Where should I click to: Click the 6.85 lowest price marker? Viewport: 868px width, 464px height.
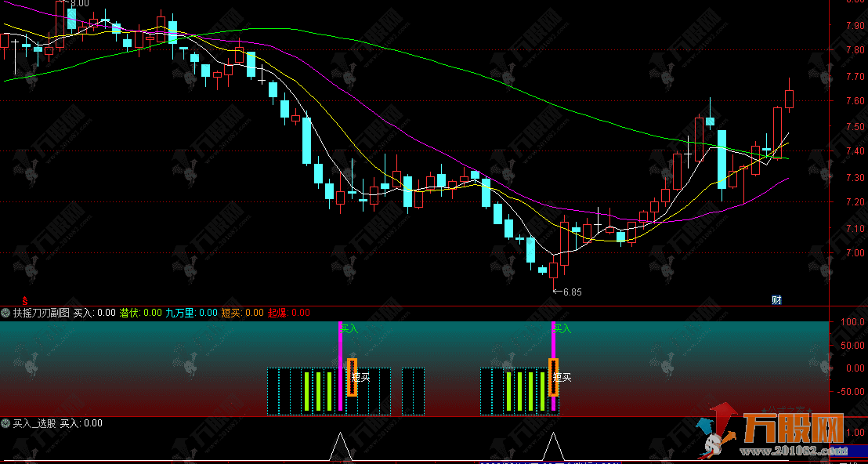click(571, 292)
